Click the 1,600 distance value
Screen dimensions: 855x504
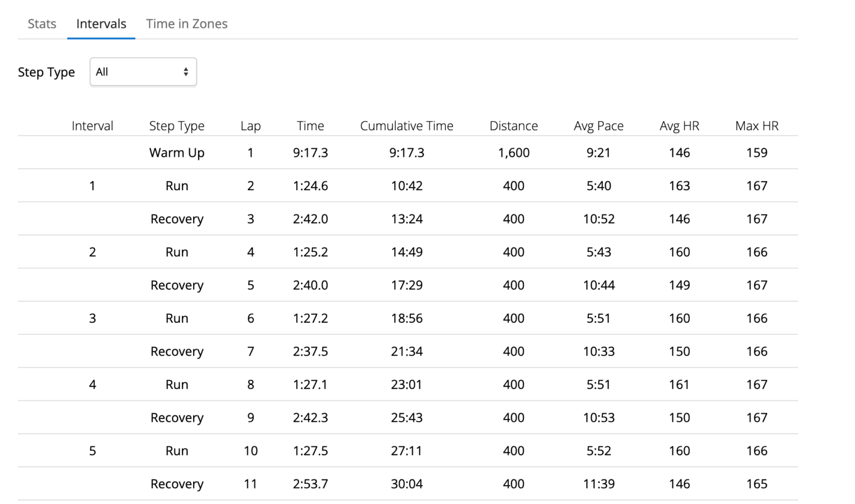pos(514,152)
